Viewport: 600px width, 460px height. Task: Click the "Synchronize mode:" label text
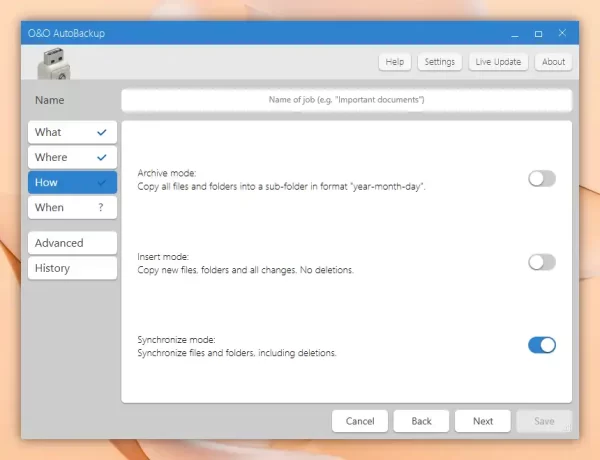pos(176,340)
